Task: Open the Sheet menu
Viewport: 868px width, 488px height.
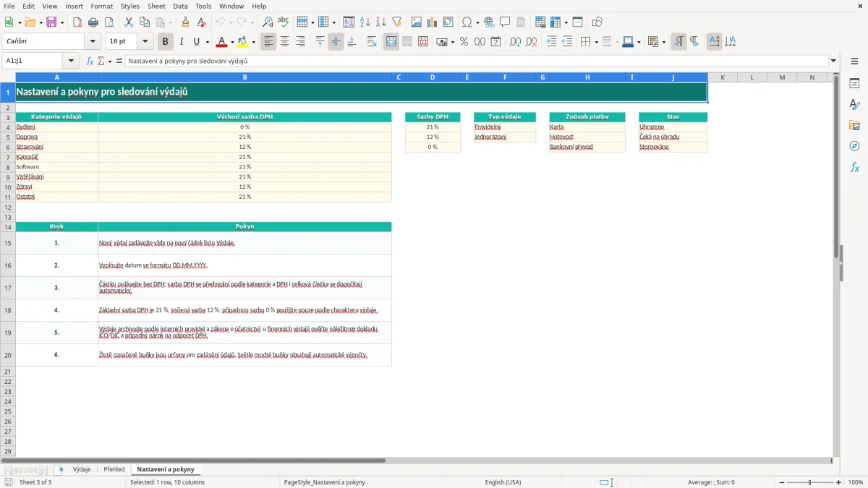Action: 156,6
